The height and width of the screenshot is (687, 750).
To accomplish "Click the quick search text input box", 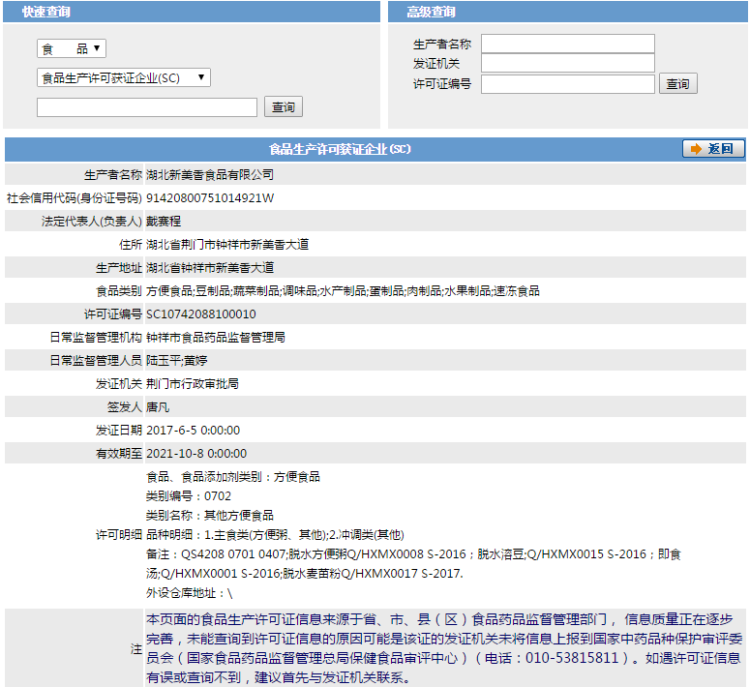I will (x=147, y=107).
